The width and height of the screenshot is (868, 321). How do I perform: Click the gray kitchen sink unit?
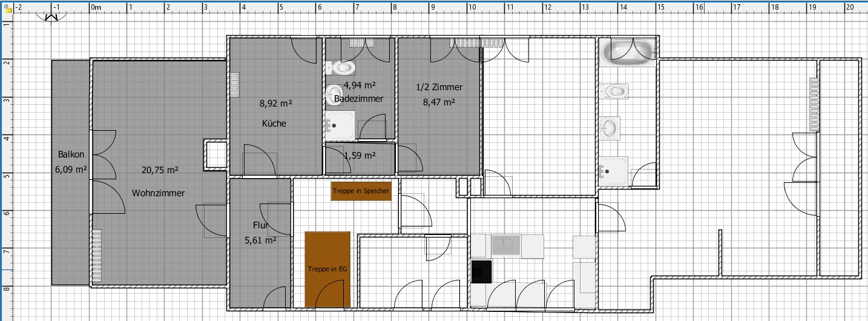coord(506,245)
